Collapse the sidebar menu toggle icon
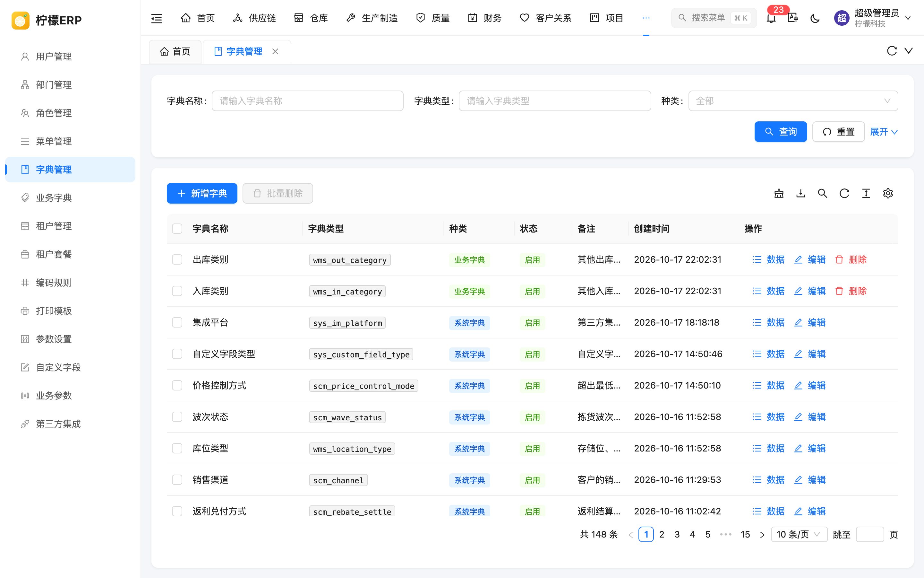The image size is (924, 578). [x=157, y=18]
